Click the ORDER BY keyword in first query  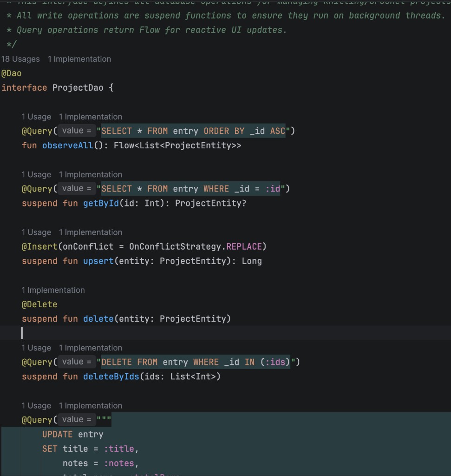(x=224, y=131)
